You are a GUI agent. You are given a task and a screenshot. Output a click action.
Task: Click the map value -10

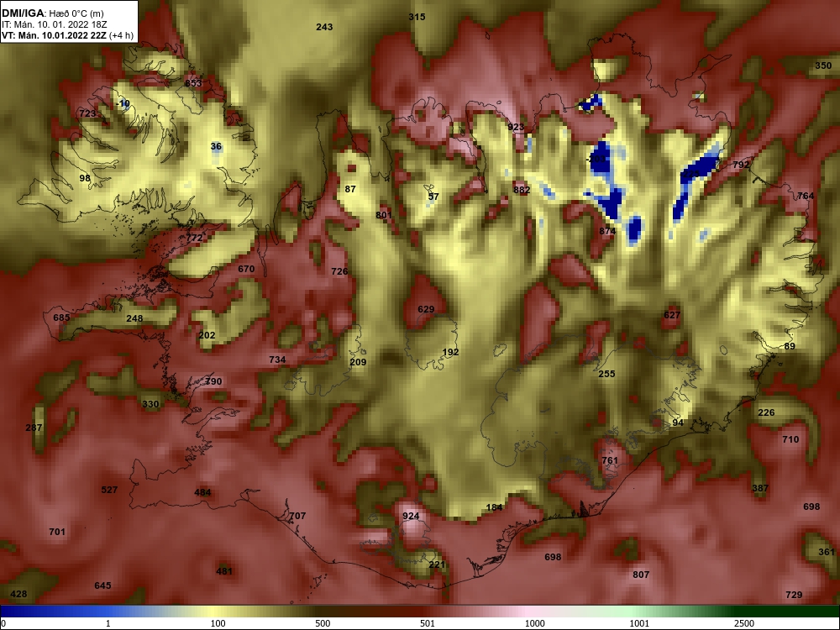pyautogui.click(x=123, y=103)
